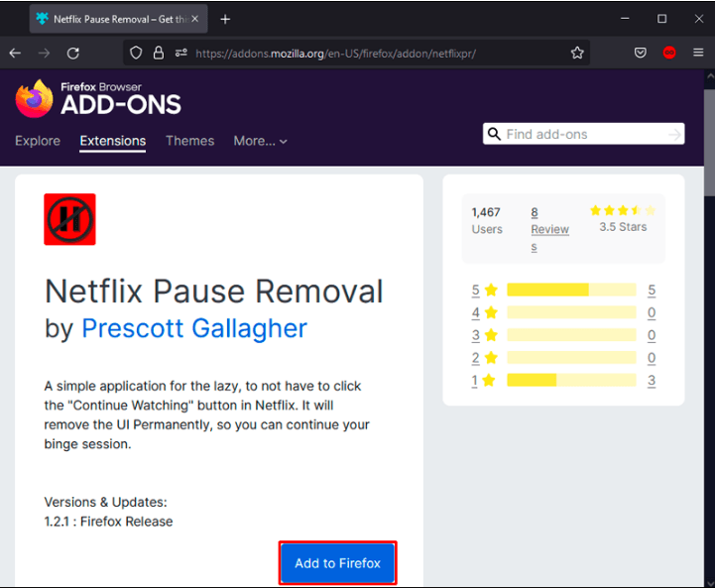The image size is (715, 588).
Task: Close the Netflix Pause Removal tab
Action: tap(194, 19)
